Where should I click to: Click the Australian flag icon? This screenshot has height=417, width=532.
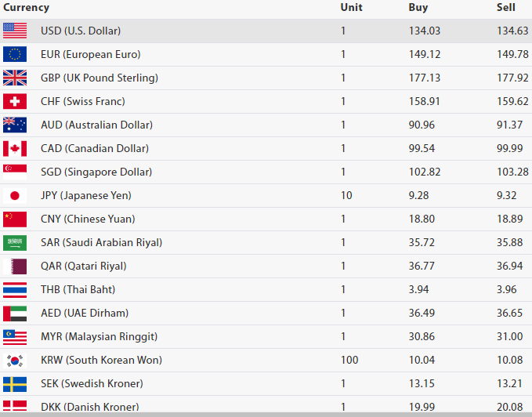pos(15,125)
